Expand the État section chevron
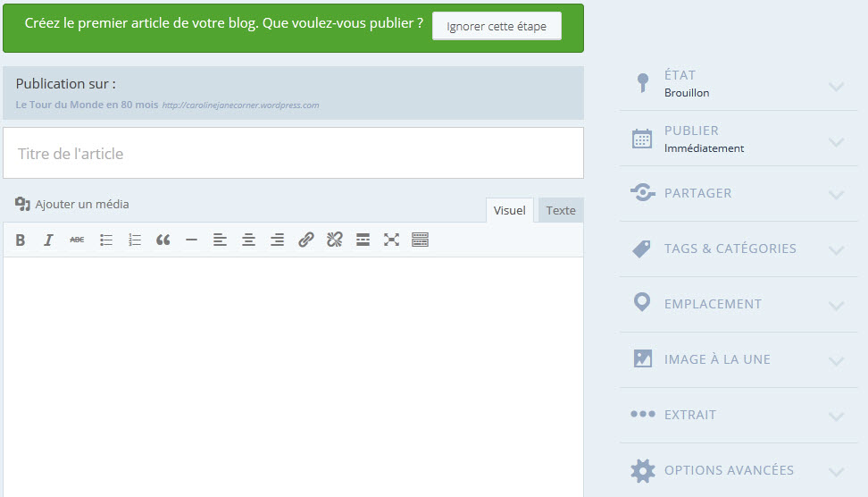 click(836, 87)
